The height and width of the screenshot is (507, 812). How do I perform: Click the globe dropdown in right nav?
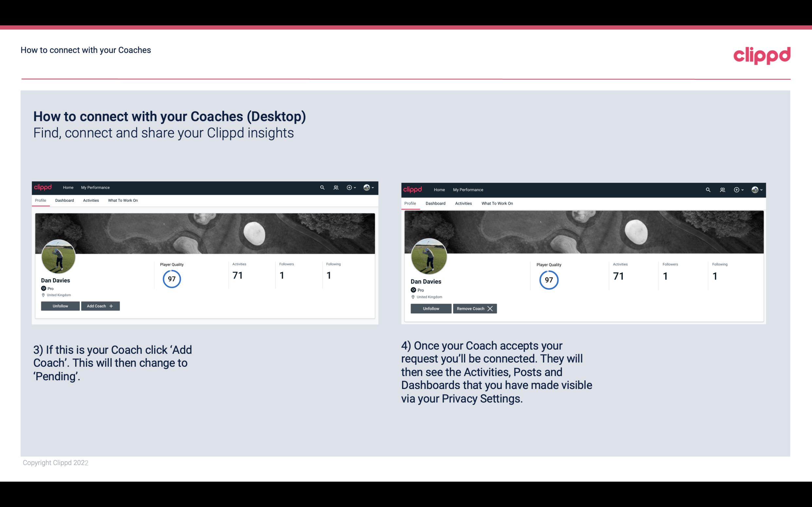click(368, 187)
